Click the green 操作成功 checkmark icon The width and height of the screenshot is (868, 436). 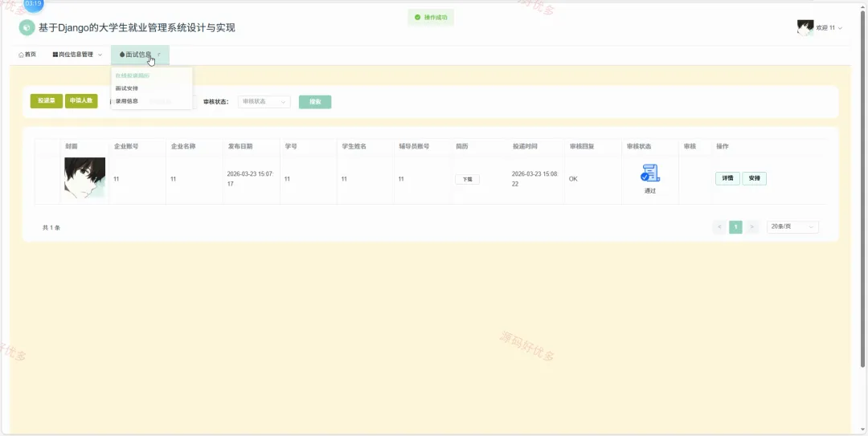417,17
